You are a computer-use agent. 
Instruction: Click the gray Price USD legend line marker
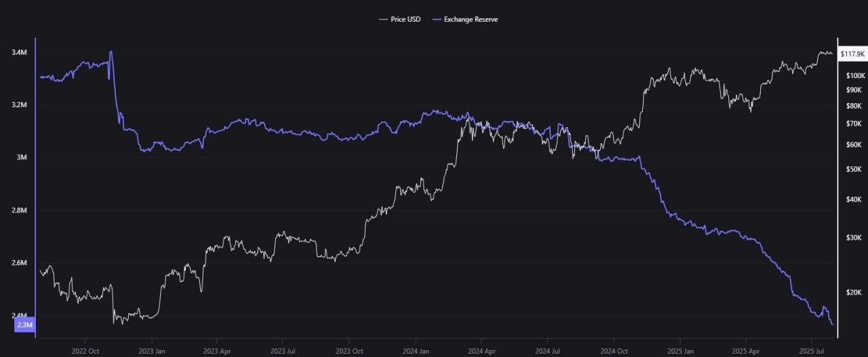click(x=383, y=19)
